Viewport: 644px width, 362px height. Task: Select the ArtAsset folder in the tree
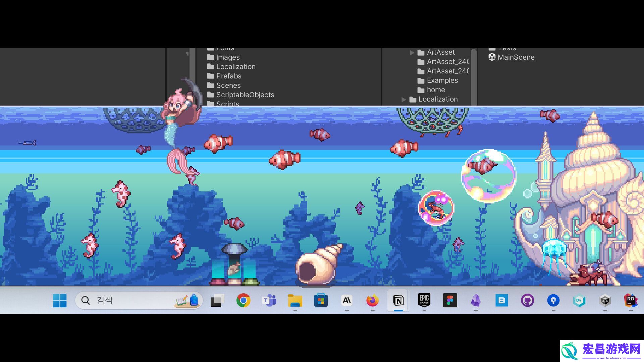click(x=436, y=52)
